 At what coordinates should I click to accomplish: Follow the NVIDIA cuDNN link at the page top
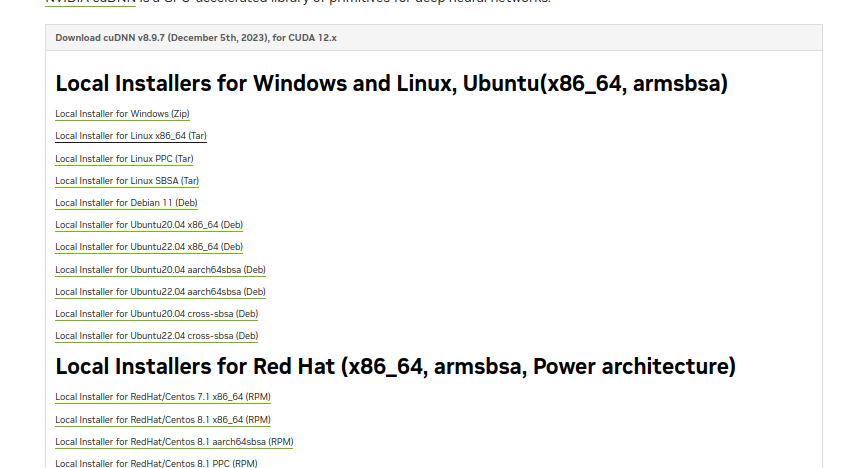click(90, 2)
